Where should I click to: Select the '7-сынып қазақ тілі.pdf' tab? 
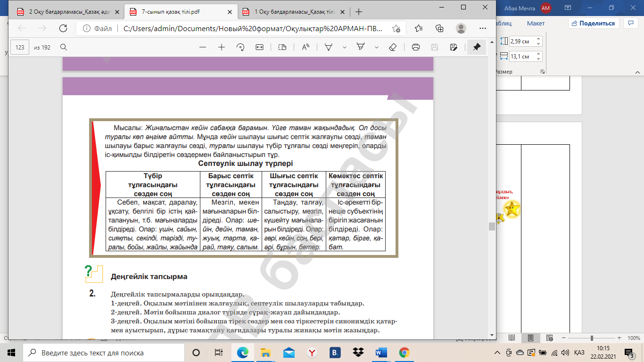coord(170,12)
